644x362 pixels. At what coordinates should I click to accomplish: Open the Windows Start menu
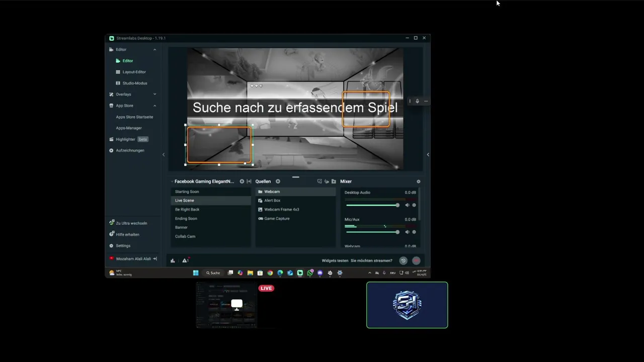tap(196, 273)
